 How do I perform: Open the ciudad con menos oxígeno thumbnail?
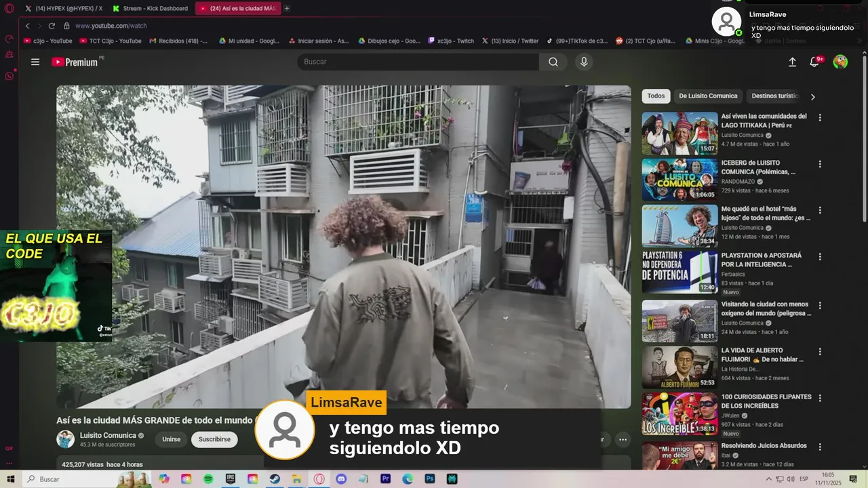(x=679, y=321)
